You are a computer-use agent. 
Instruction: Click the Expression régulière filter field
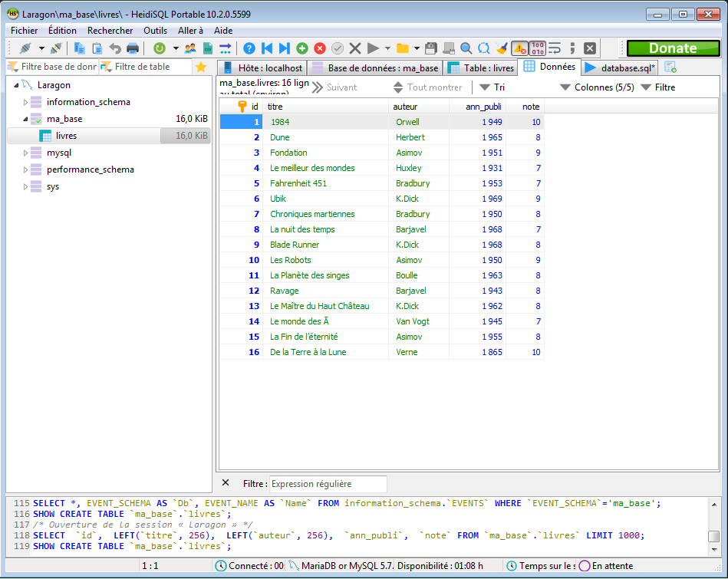tap(328, 484)
